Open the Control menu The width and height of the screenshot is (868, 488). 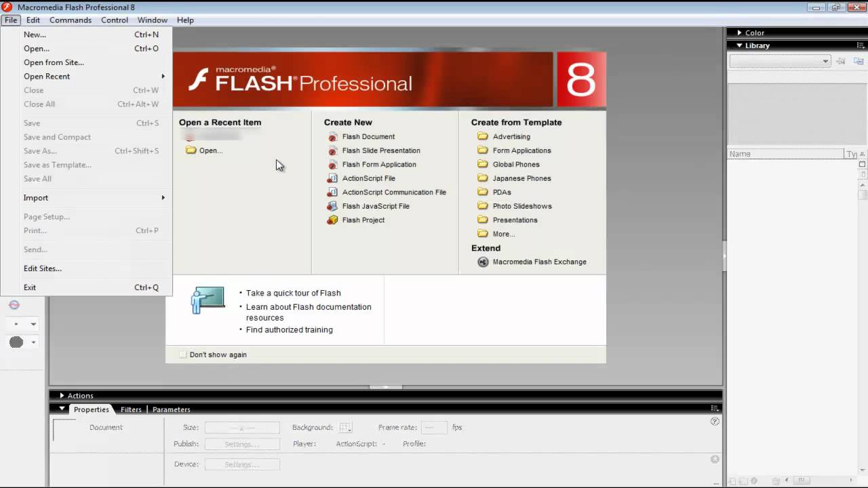(x=115, y=20)
